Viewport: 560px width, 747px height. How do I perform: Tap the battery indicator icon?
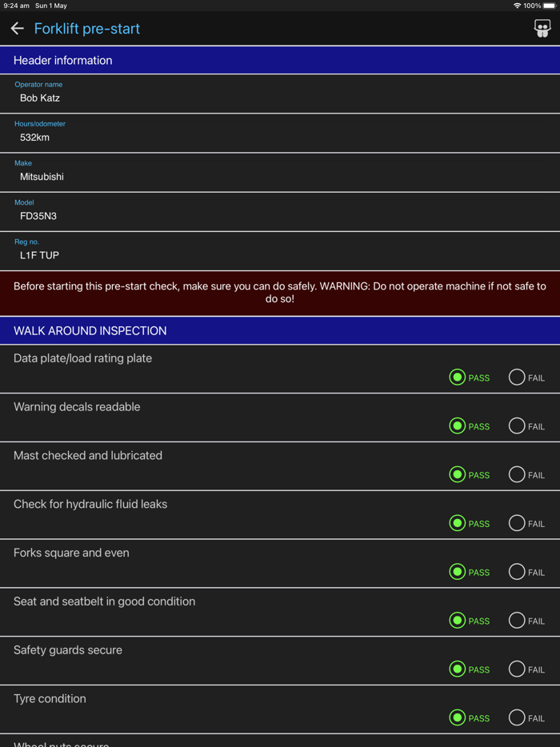pos(550,6)
